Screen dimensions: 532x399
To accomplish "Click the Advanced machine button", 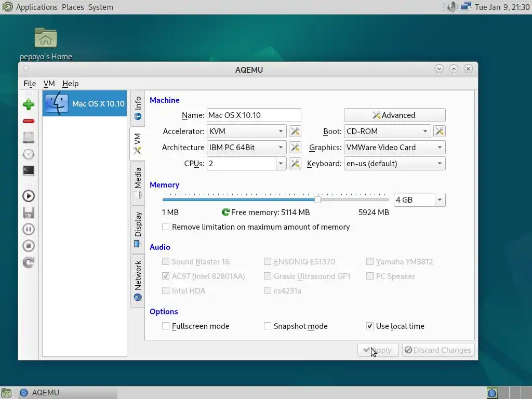I will pyautogui.click(x=395, y=115).
